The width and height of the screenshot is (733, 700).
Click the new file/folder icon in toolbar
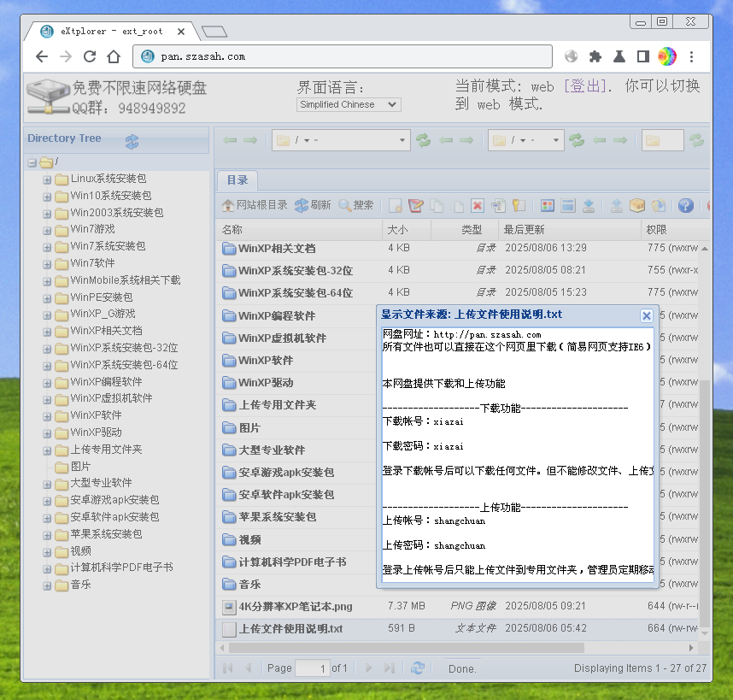pyautogui.click(x=396, y=205)
